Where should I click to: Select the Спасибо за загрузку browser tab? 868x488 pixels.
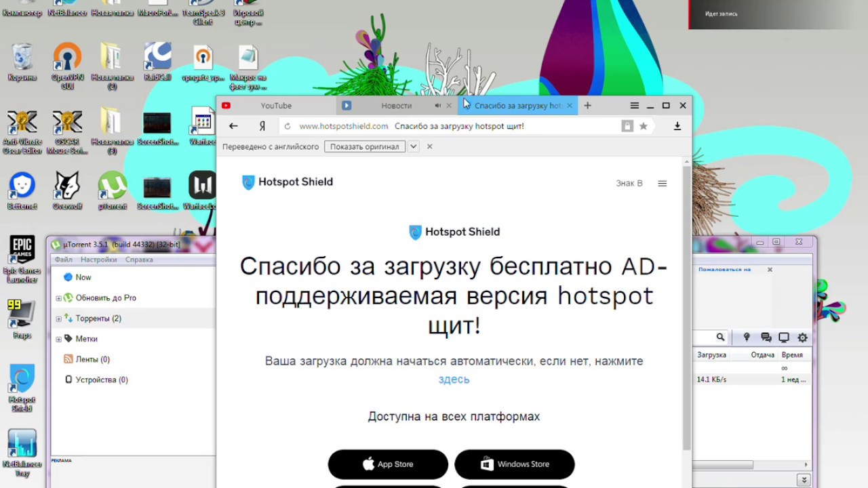click(517, 106)
